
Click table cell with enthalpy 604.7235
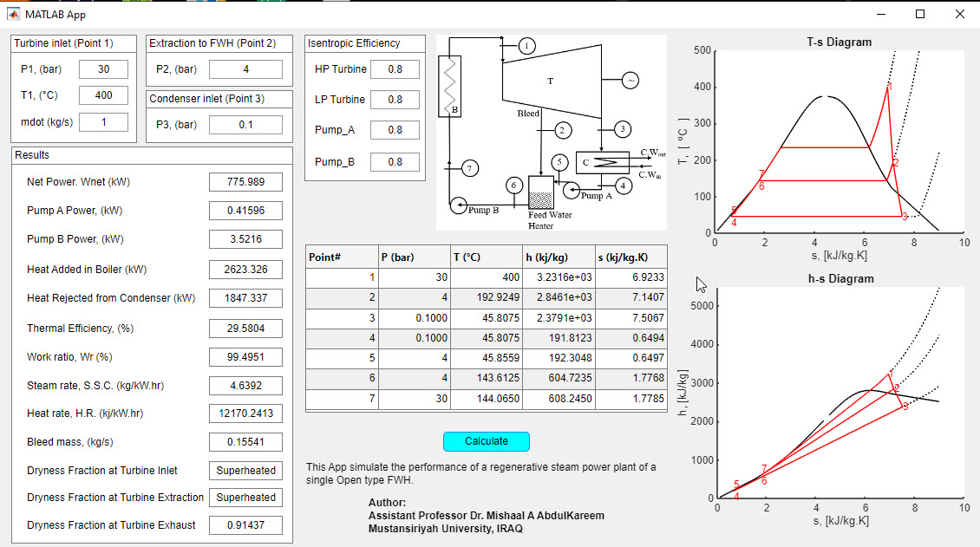(x=559, y=378)
